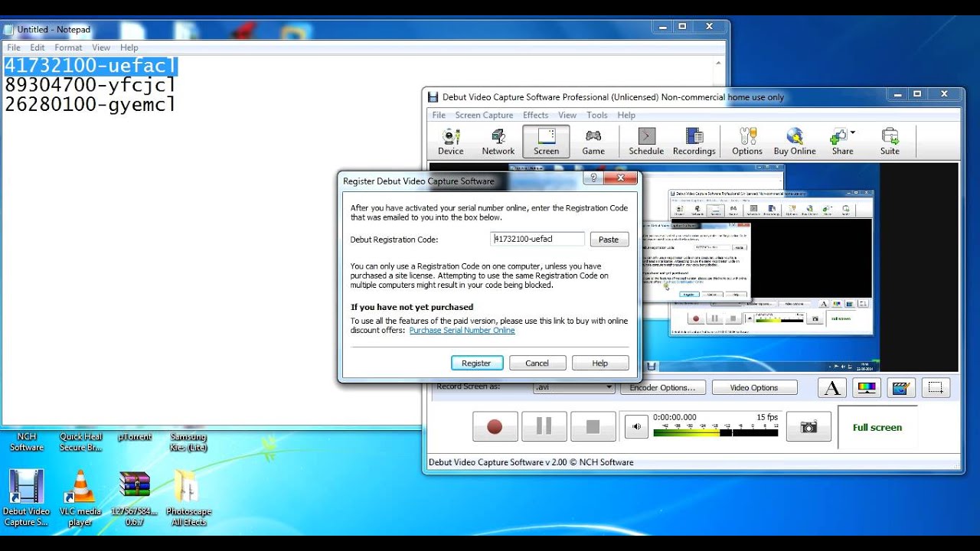980x551 pixels.
Task: Open the Quick Heal Secure Browser shortcut
Action: click(x=81, y=442)
